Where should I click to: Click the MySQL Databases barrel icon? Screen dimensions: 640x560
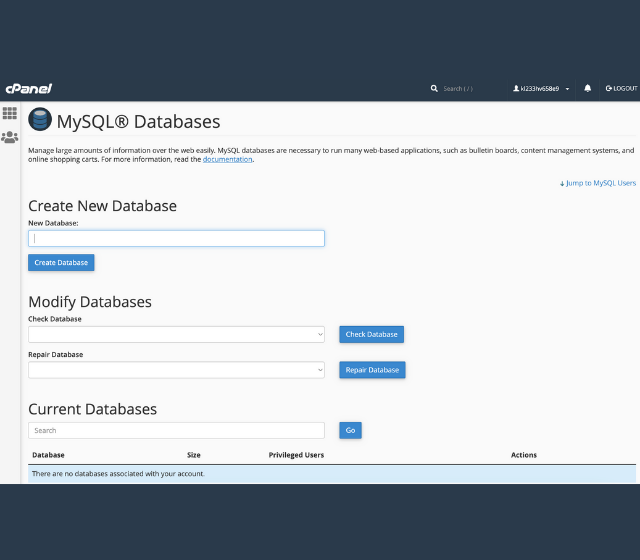click(x=40, y=119)
